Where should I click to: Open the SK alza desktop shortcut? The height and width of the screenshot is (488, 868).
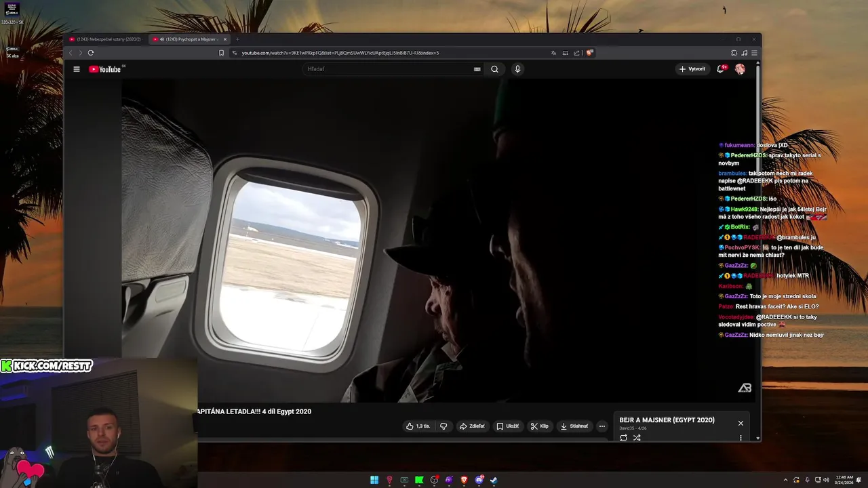13,52
